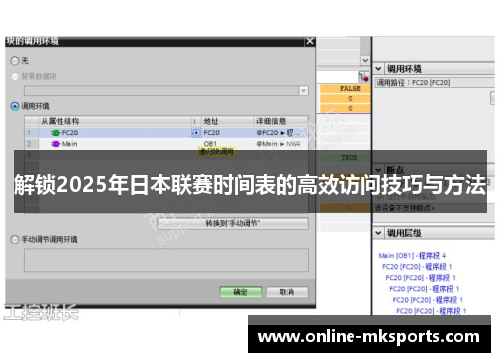Click the manual call environment text field

pos(166,260)
